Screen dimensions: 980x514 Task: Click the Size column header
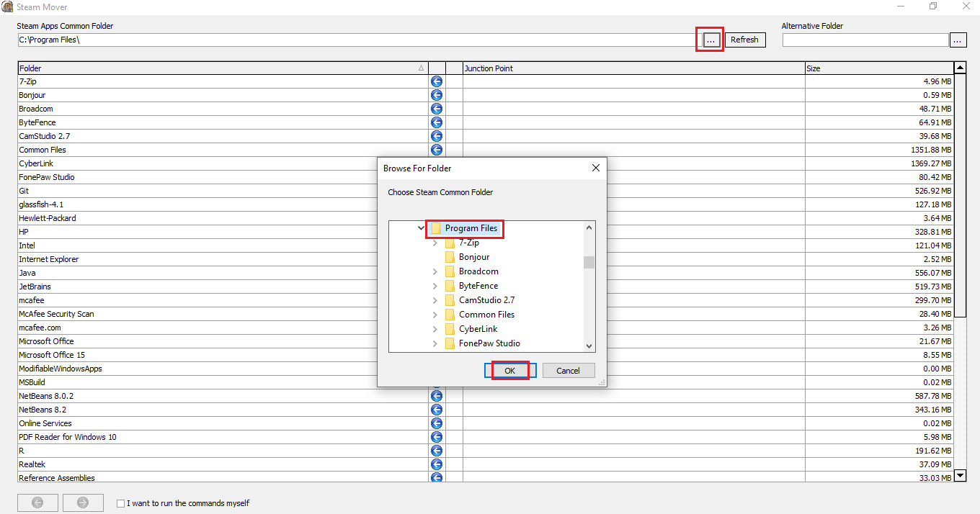tap(879, 68)
